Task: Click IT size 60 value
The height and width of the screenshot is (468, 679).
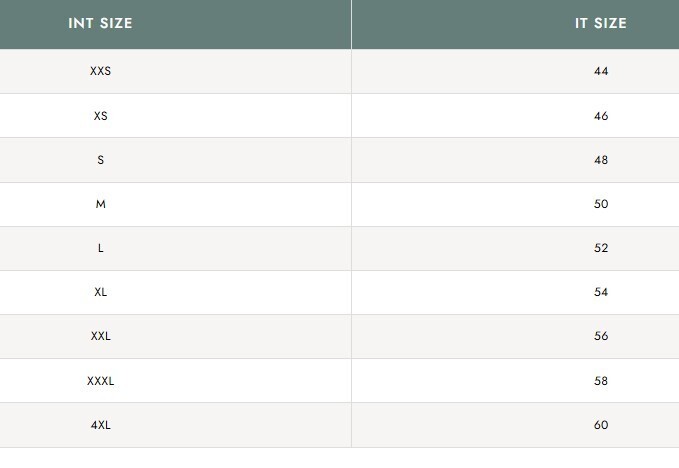Action: pos(600,425)
